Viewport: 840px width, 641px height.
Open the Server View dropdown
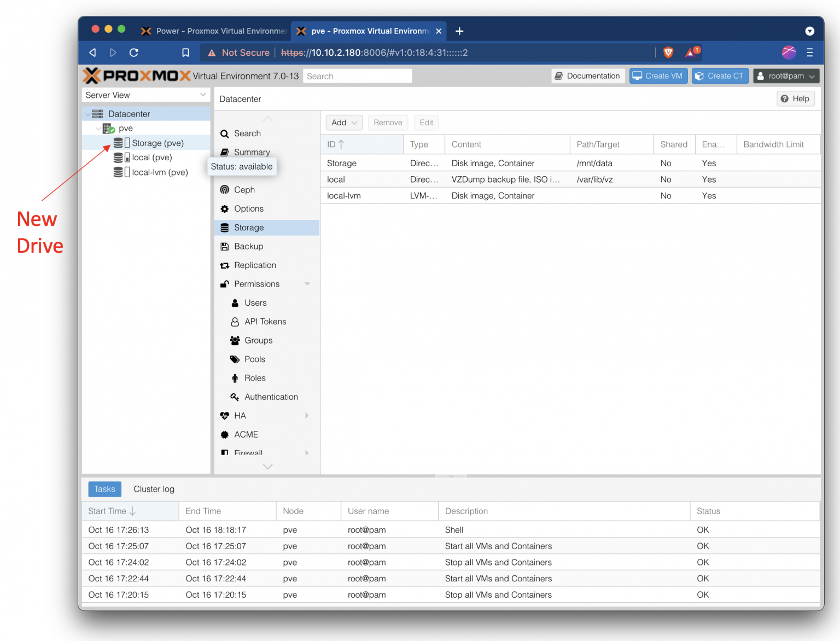[145, 95]
